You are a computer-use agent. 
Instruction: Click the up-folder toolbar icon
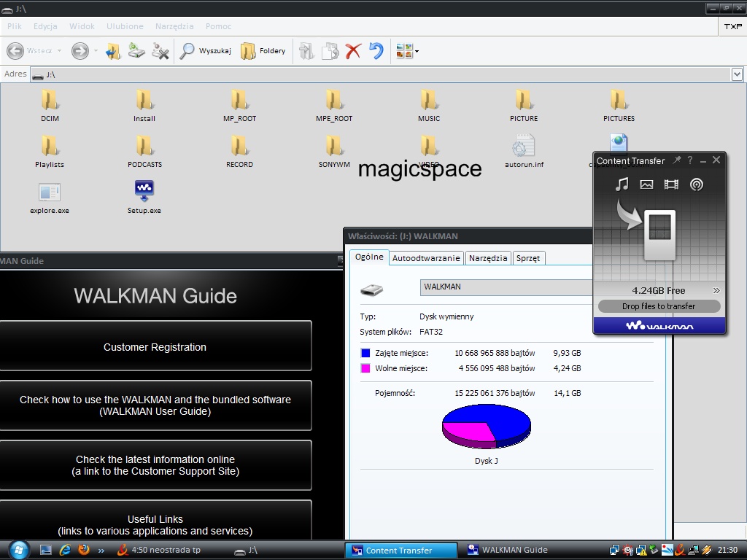pos(113,50)
